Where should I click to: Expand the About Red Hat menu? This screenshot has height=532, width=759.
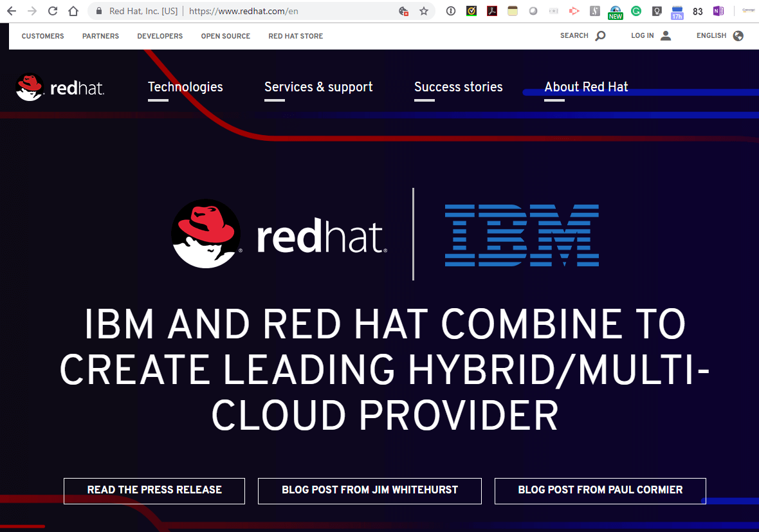click(586, 87)
